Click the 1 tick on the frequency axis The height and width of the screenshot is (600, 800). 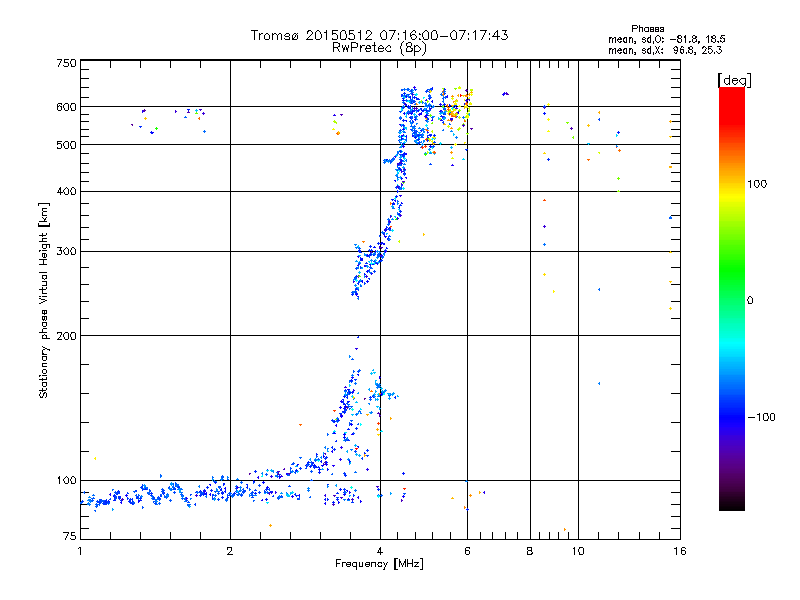tap(80, 552)
